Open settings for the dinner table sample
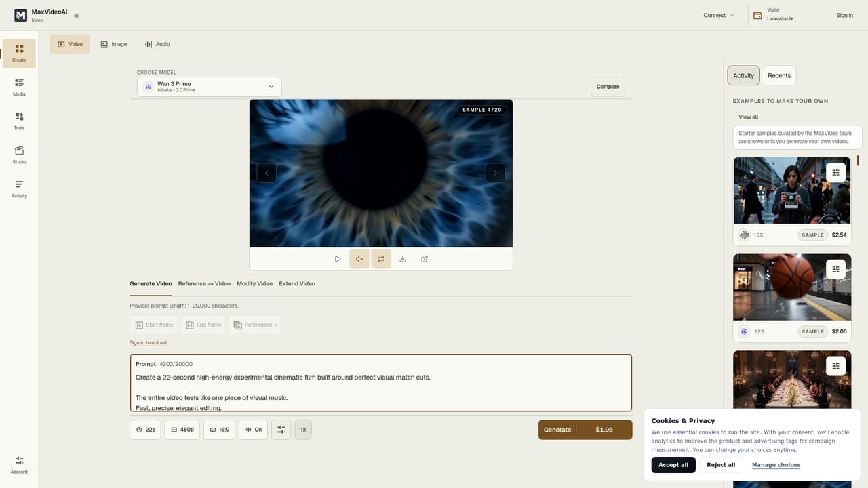868x488 pixels. click(836, 366)
